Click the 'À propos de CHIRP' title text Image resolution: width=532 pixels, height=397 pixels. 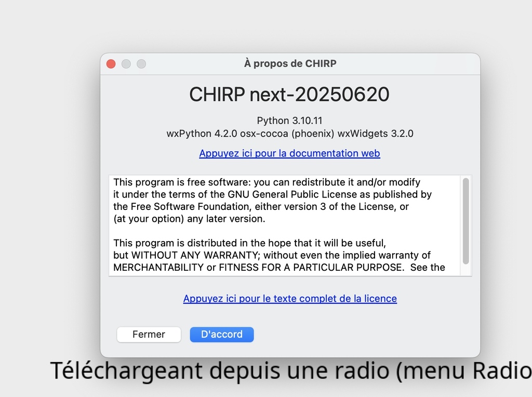(x=290, y=63)
